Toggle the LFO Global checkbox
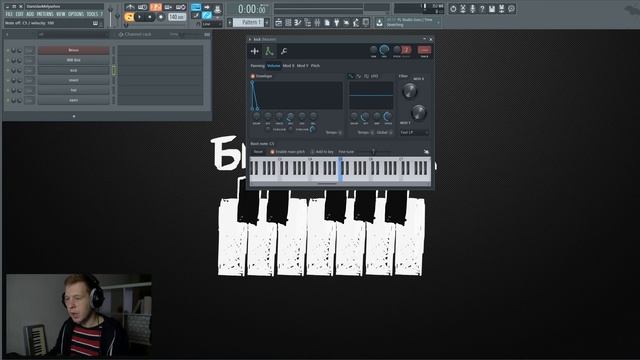640x360 pixels. (391, 133)
